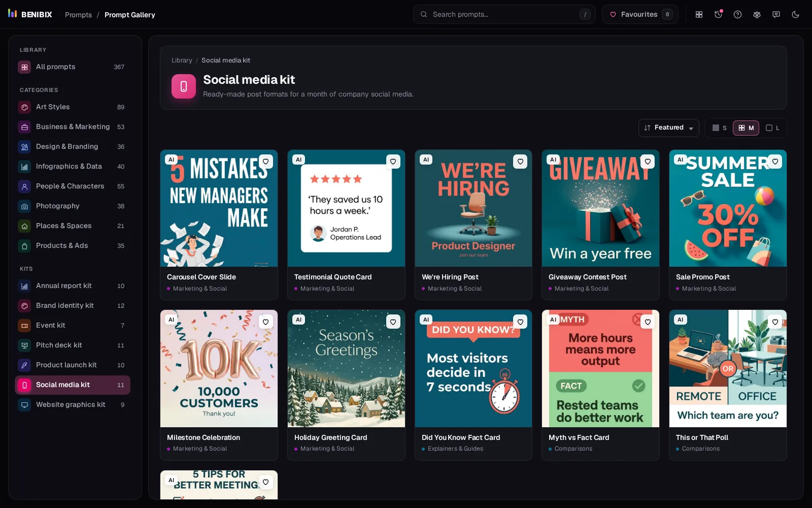This screenshot has height=508, width=812.
Task: Click Library breadcrumb link
Action: pyautogui.click(x=182, y=60)
